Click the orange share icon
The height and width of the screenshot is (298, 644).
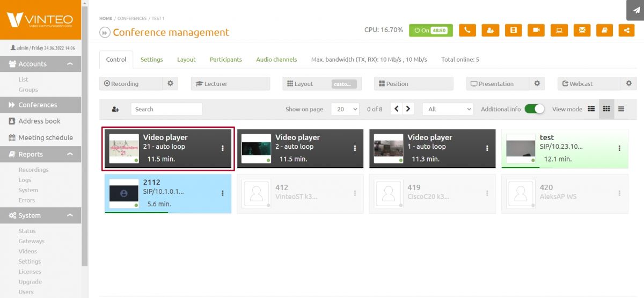point(626,30)
